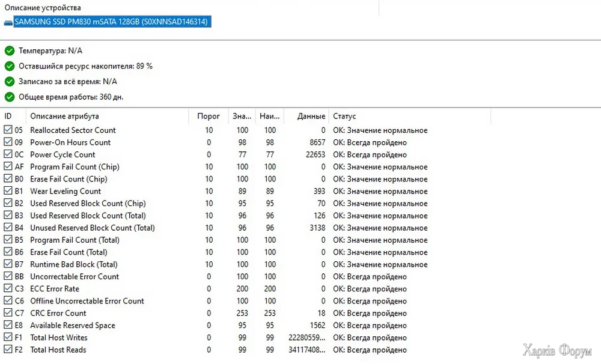Click the status text in the Total Host Reads row
This screenshot has width=601, height=364.
click(370, 350)
